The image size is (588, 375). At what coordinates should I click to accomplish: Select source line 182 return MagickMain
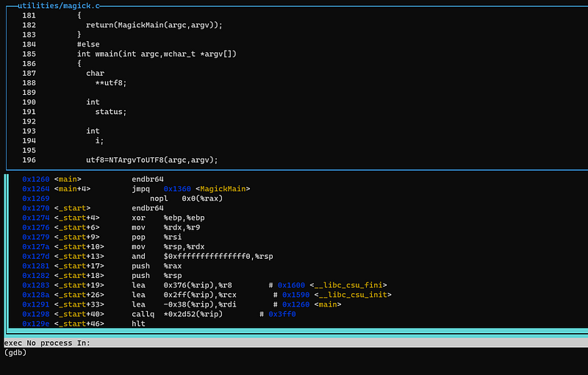point(154,25)
